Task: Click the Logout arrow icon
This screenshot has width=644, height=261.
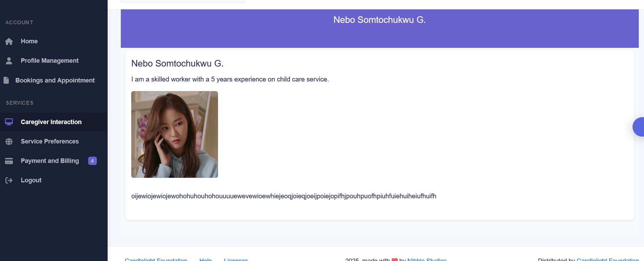Action: pyautogui.click(x=9, y=180)
